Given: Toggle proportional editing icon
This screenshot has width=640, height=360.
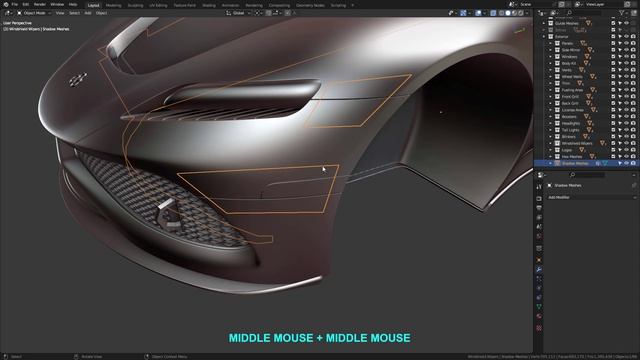Looking at the screenshot, I should point(288,13).
